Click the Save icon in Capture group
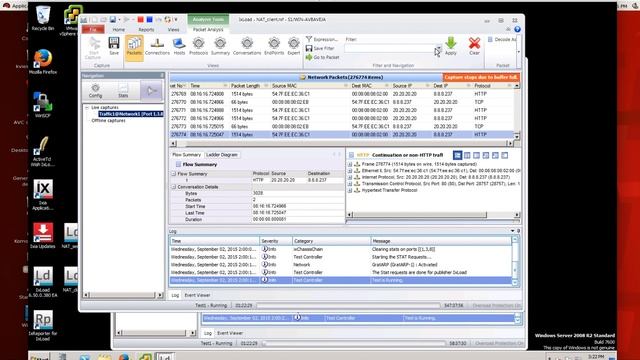Image resolution: width=640 pixels, height=360 pixels. pyautogui.click(x=114, y=46)
